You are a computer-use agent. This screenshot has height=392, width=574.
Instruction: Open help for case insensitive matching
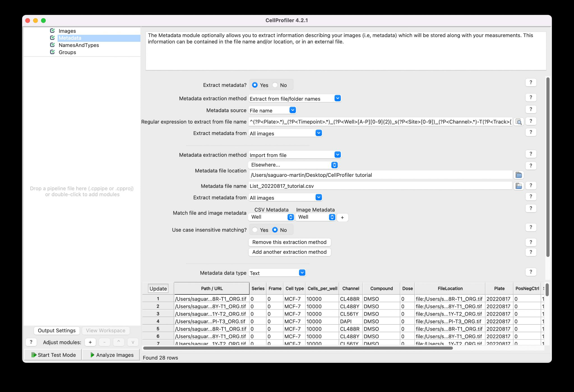click(x=531, y=227)
